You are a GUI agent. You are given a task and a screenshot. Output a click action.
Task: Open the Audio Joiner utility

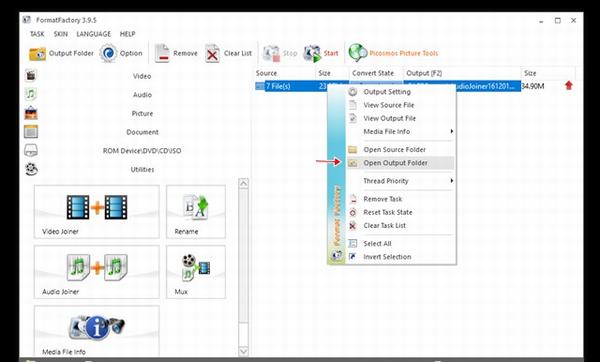[97, 272]
